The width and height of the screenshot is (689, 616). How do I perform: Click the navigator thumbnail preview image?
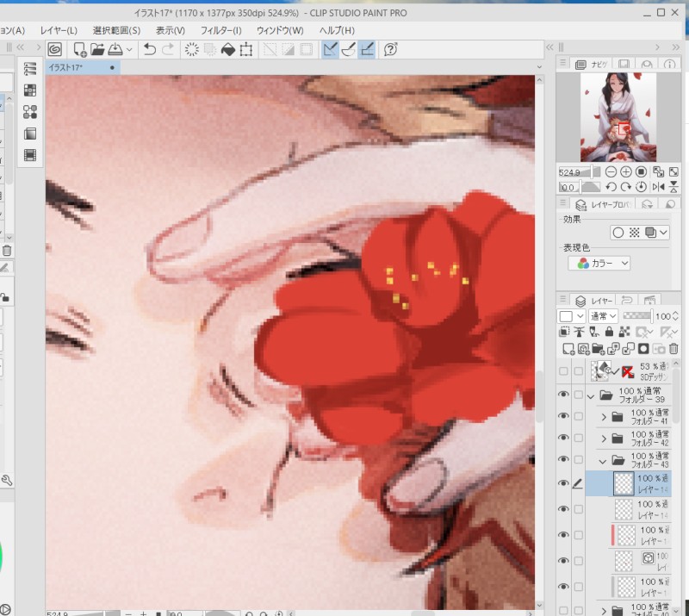[618, 117]
